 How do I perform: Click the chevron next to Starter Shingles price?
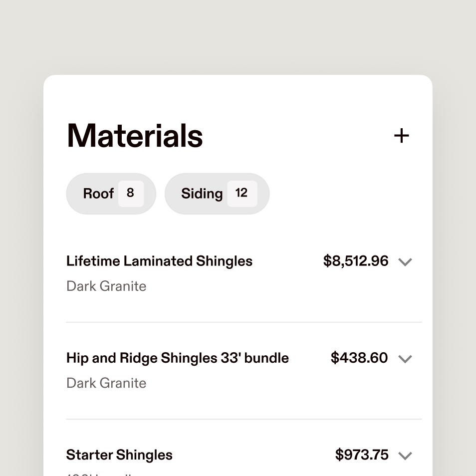coord(405,455)
